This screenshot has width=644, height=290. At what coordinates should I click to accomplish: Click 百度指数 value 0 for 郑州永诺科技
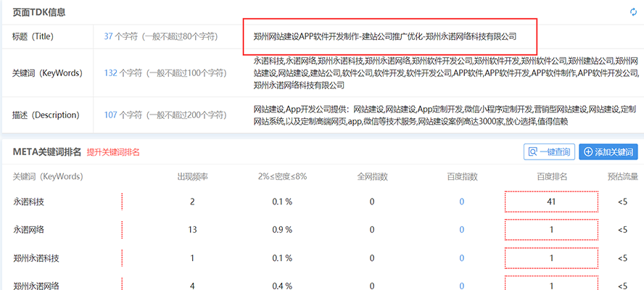[462, 258]
